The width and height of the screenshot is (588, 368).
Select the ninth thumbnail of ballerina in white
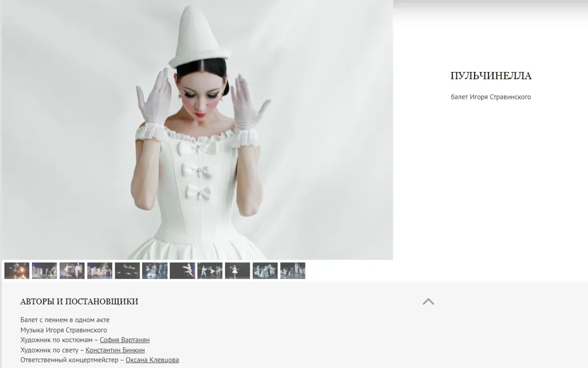[x=238, y=271]
